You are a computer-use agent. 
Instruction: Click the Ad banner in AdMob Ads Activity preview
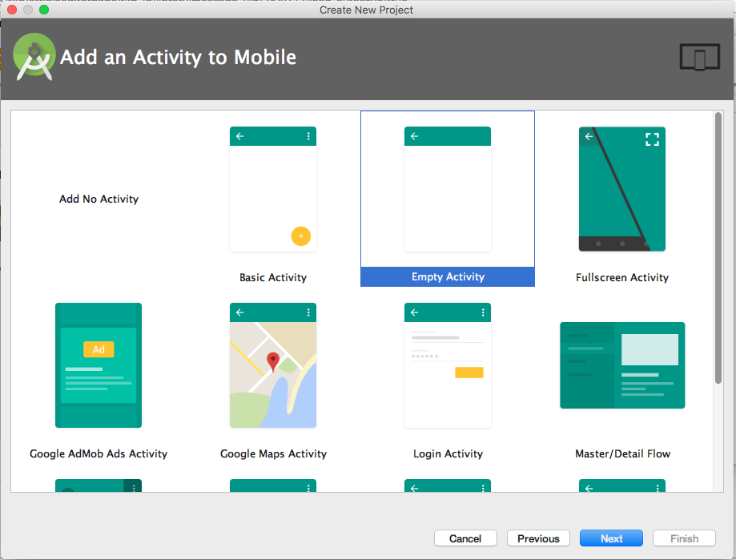click(99, 349)
